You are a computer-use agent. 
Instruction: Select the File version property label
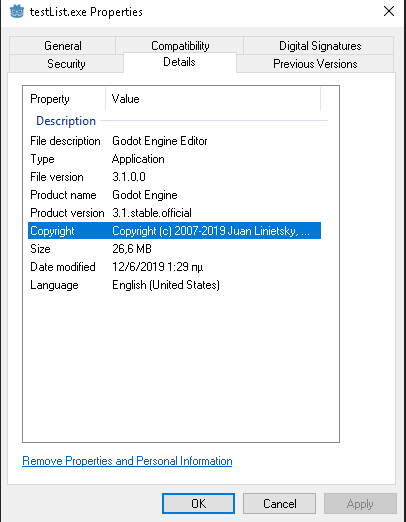pos(57,177)
